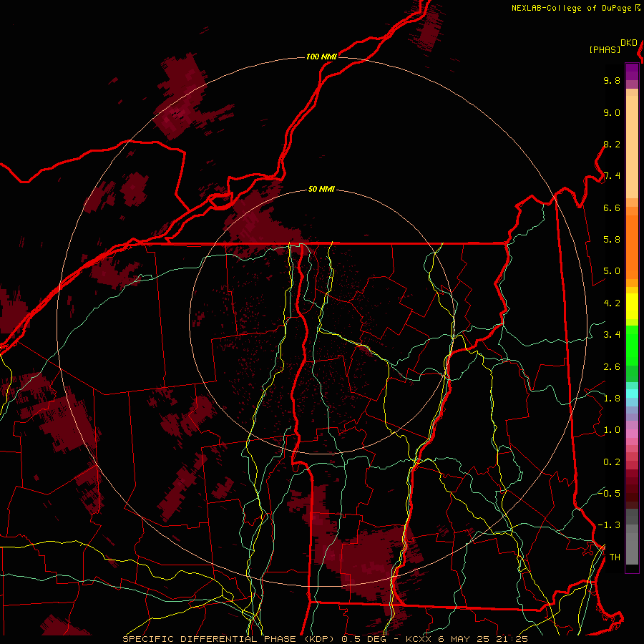Click the 9.8 value on color scale
Viewport: 644px width, 644px height.
click(x=612, y=80)
